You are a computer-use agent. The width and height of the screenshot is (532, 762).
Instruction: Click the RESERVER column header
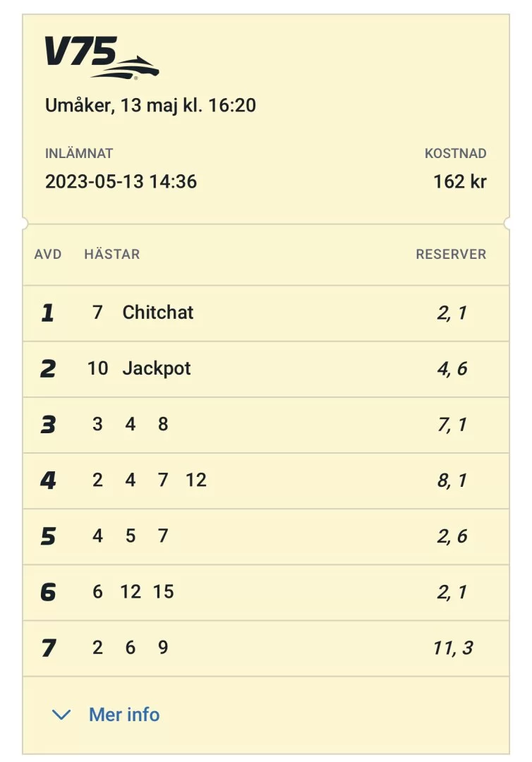[x=451, y=255]
